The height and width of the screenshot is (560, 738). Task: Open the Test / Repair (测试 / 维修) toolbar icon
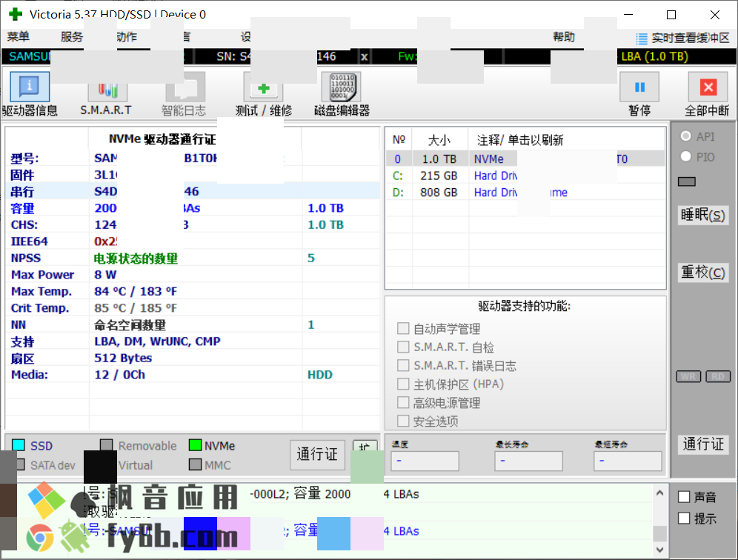(263, 89)
